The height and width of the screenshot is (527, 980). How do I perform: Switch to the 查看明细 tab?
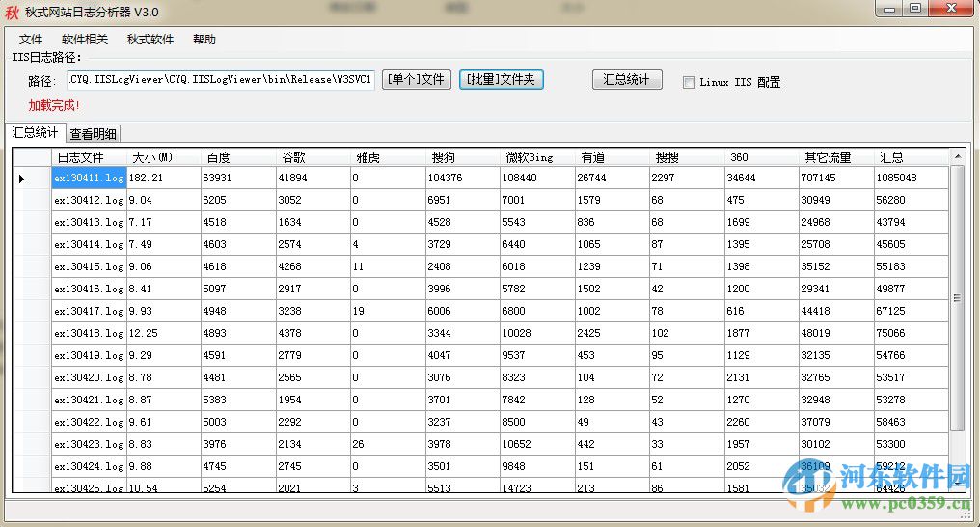(94, 134)
